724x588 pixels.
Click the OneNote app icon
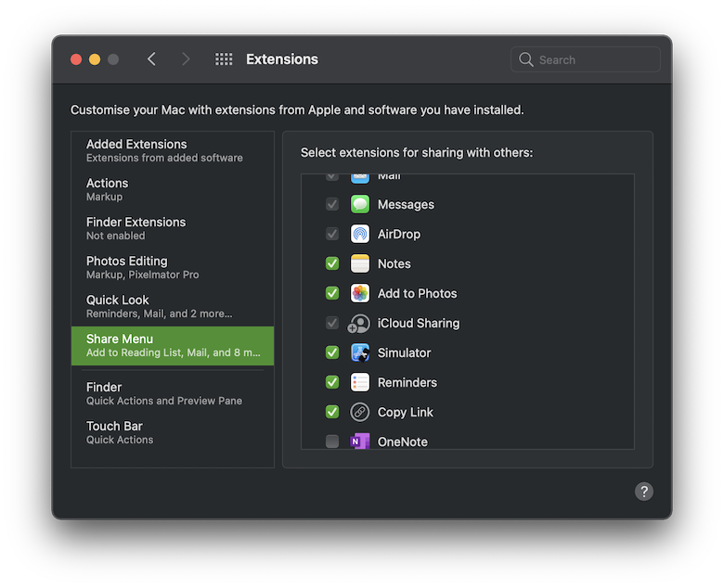tap(360, 441)
